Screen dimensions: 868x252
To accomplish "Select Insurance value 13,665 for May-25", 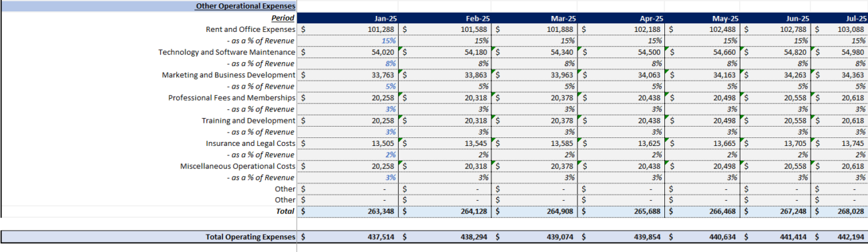I will 703,143.
